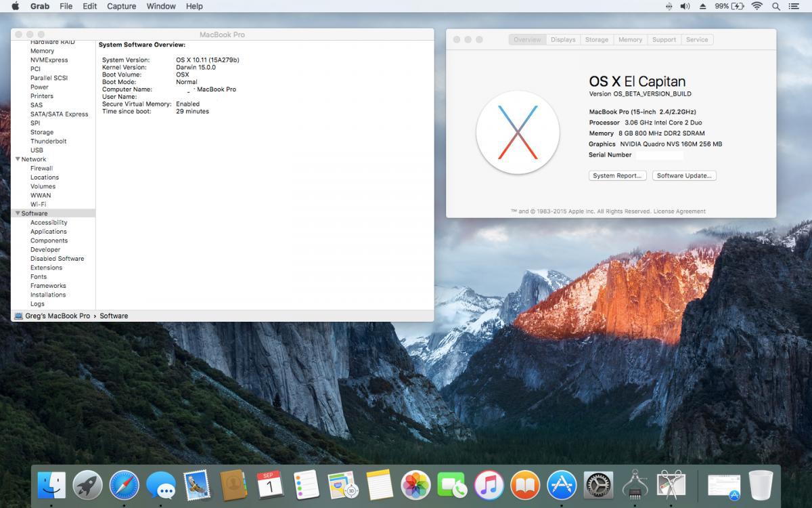The height and width of the screenshot is (508, 812).
Task: Open Finder from the Dock
Action: tap(51, 485)
